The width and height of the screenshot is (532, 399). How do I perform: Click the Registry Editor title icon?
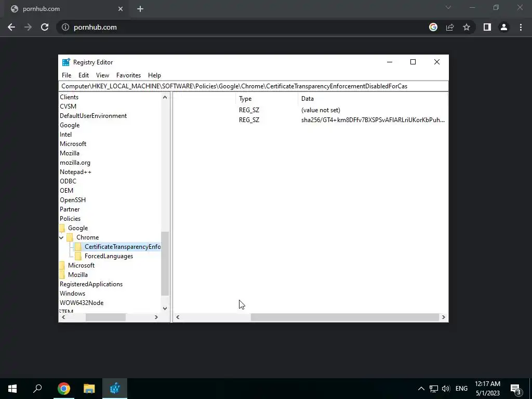(66, 62)
